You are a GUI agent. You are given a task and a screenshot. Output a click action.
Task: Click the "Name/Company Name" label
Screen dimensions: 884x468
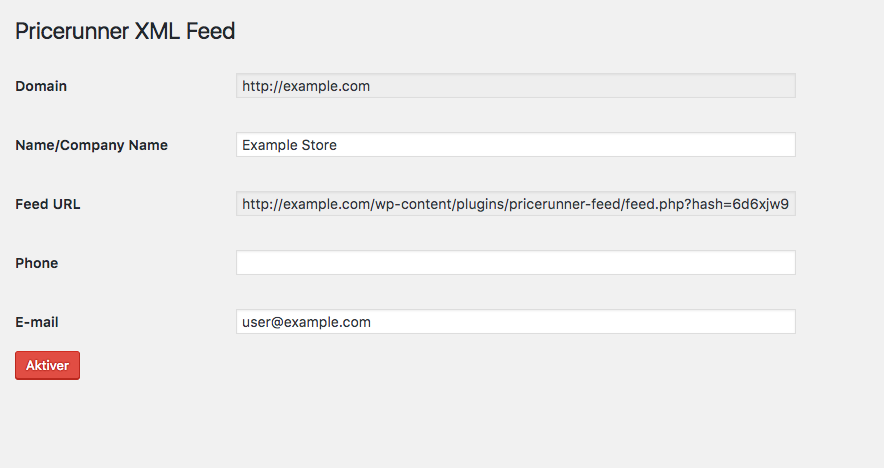tap(91, 145)
